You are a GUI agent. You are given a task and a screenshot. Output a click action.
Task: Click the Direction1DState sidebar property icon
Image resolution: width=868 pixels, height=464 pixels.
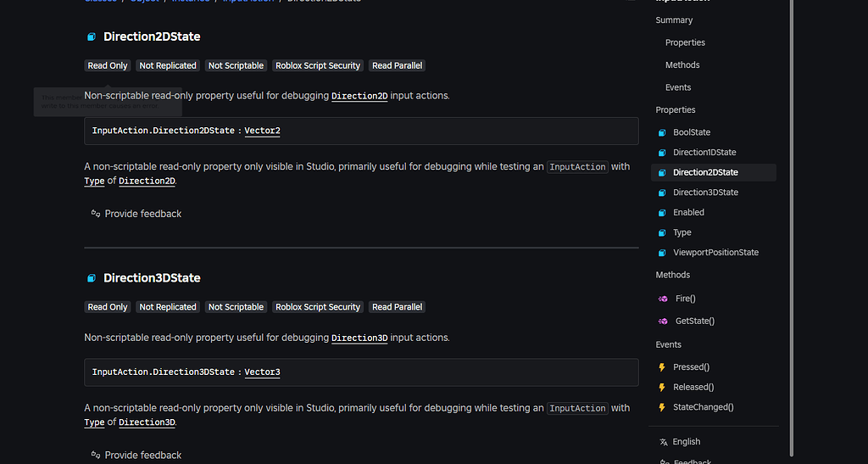point(662,153)
